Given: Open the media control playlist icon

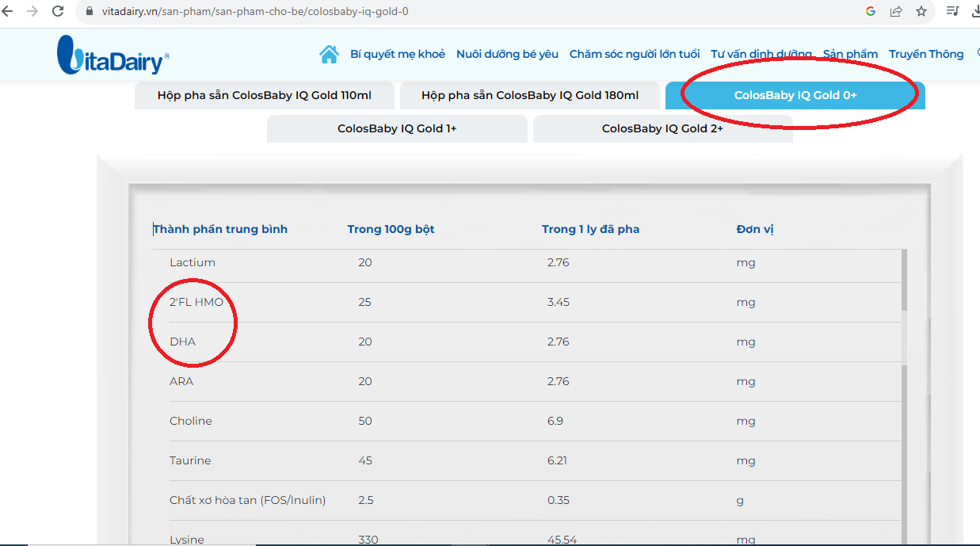Looking at the screenshot, I should click(952, 11).
